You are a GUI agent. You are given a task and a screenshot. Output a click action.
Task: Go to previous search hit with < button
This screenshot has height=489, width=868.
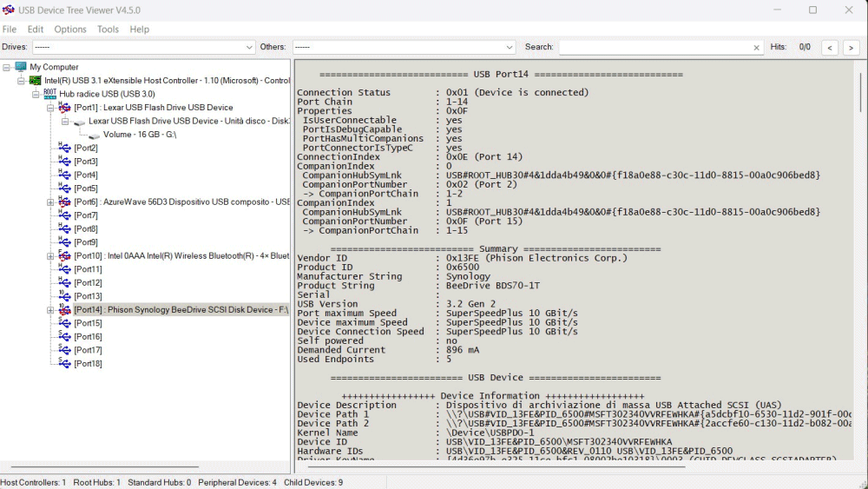tap(829, 48)
